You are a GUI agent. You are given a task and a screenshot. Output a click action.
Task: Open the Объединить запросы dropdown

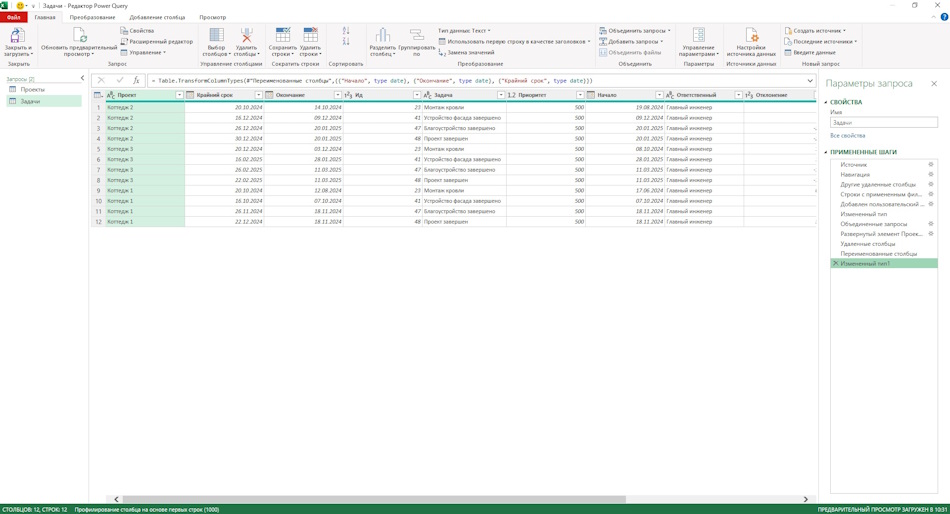(634, 30)
